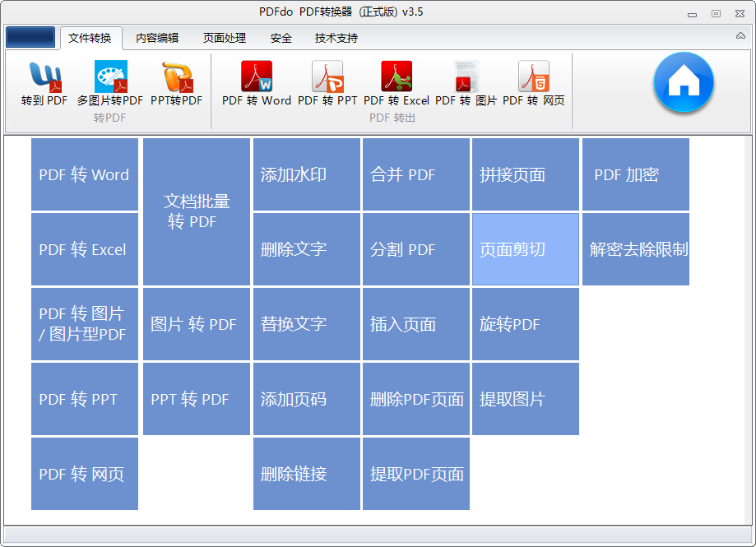Switch to the 页面处理 tab
756x547 pixels.
point(225,38)
